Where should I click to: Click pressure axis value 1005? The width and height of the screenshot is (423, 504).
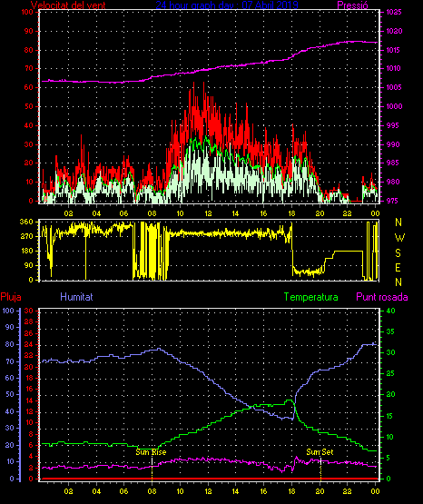point(394,87)
